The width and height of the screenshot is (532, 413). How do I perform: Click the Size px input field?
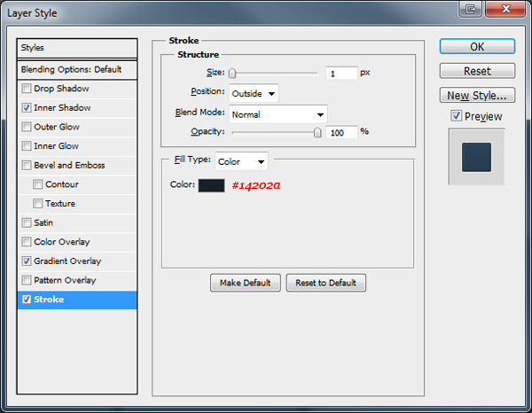[x=341, y=74]
